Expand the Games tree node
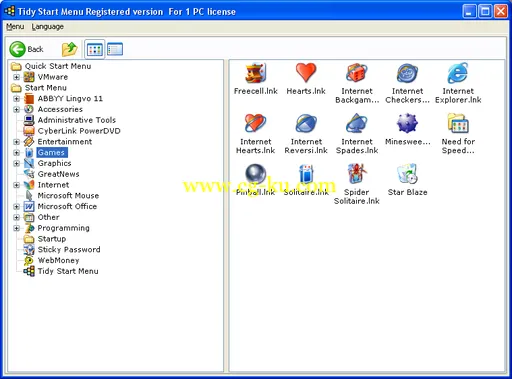The image size is (512, 379). tap(16, 153)
